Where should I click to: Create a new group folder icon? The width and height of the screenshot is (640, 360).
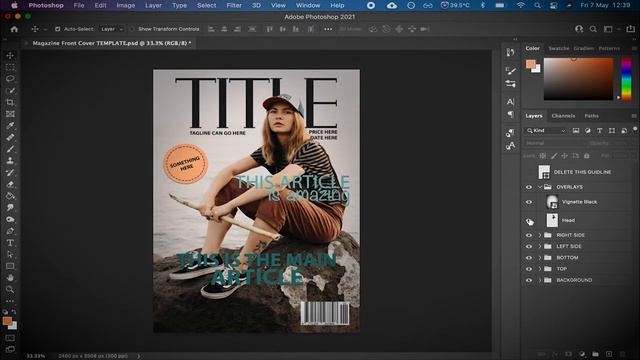pyautogui.click(x=596, y=354)
